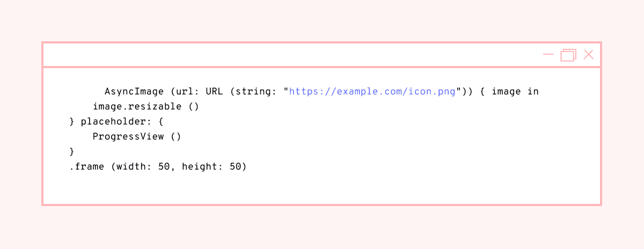This screenshot has width=644, height=249.
Task: Click the word URL before (string:
Action: 214,91
